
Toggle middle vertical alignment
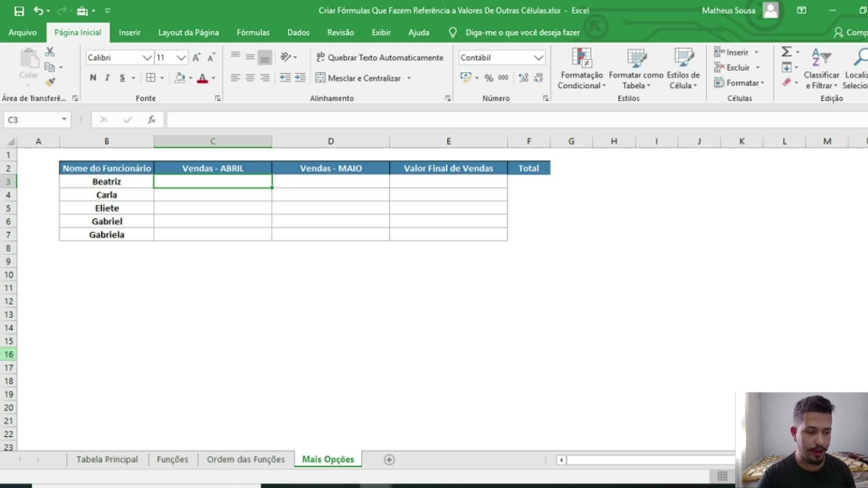tap(250, 57)
